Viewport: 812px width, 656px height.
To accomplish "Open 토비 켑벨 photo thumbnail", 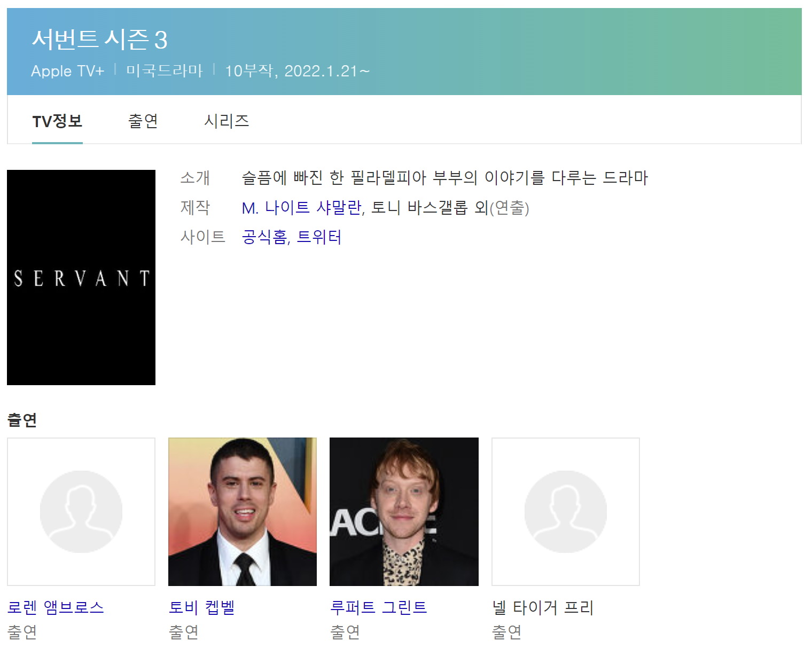I will tap(243, 512).
